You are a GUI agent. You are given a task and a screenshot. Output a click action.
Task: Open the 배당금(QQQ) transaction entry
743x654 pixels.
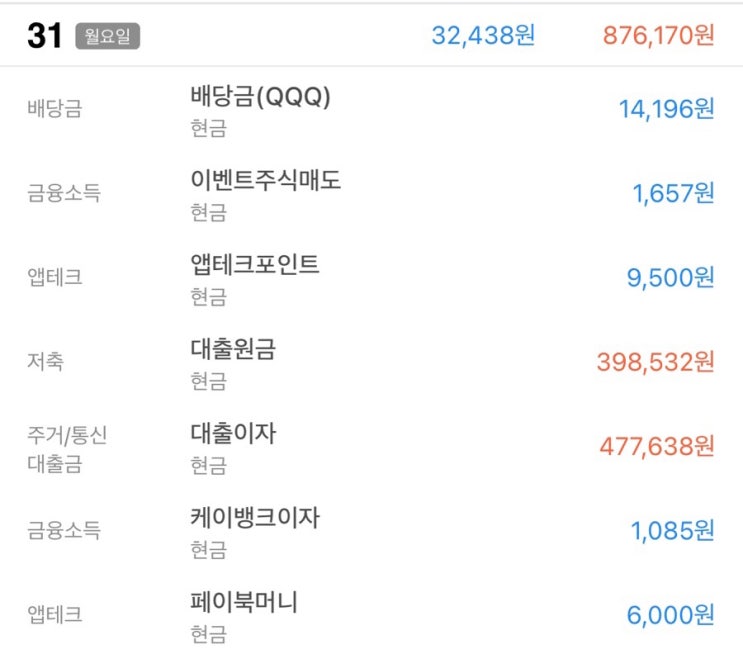point(372,110)
